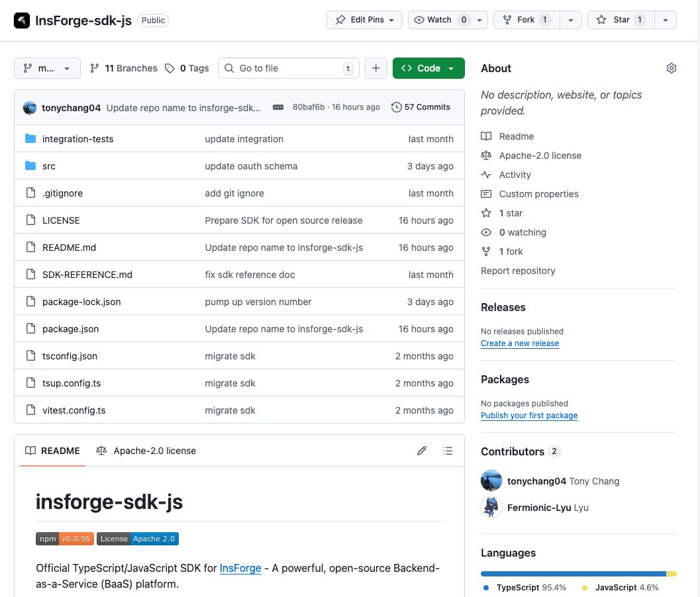Open the branch selector dropdown
This screenshot has height=597, width=700.
[47, 68]
